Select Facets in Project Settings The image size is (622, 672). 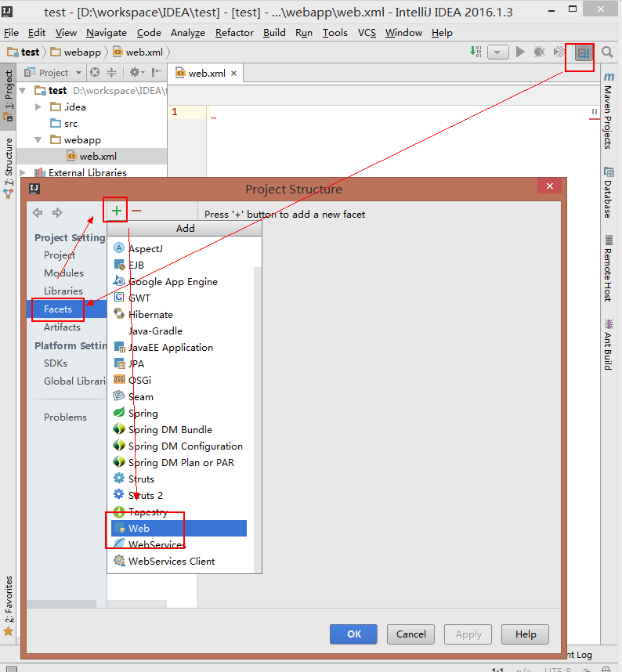click(x=58, y=309)
